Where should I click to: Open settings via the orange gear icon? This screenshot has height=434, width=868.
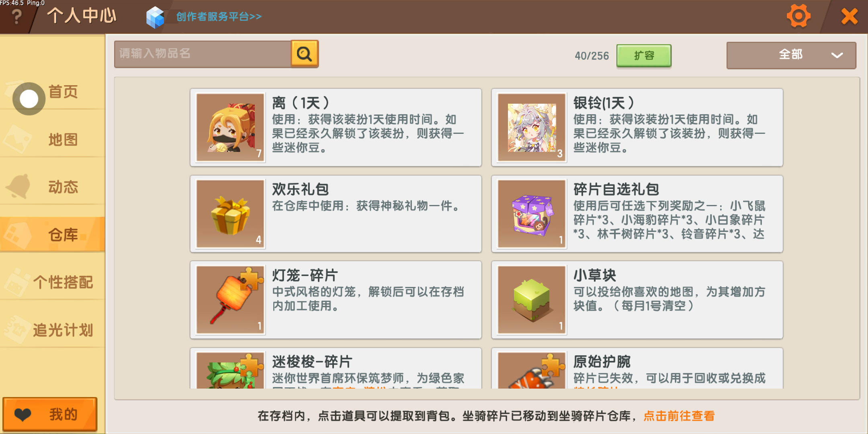[x=798, y=16]
